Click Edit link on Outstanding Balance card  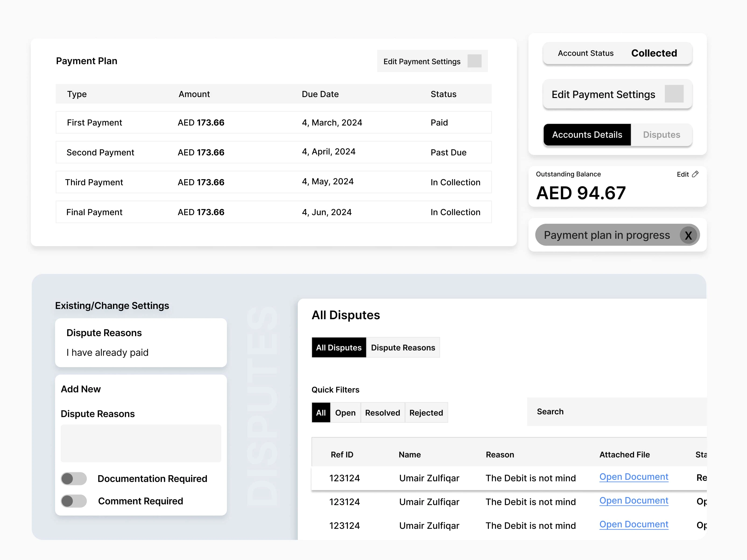pos(683,174)
